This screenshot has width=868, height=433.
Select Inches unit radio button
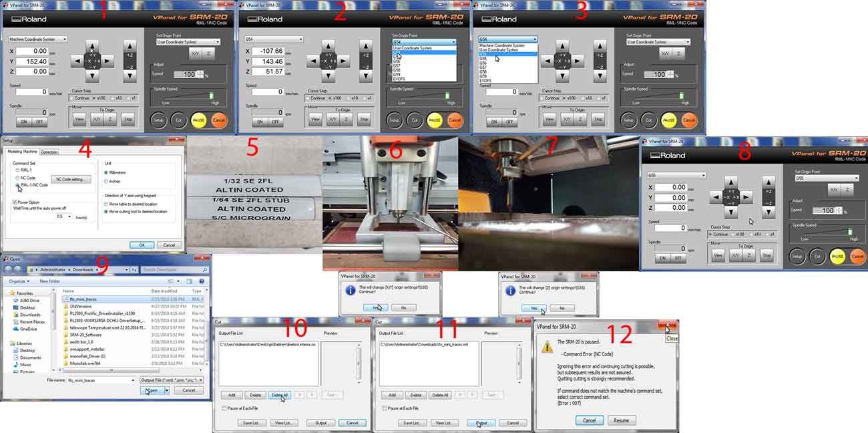point(107,181)
